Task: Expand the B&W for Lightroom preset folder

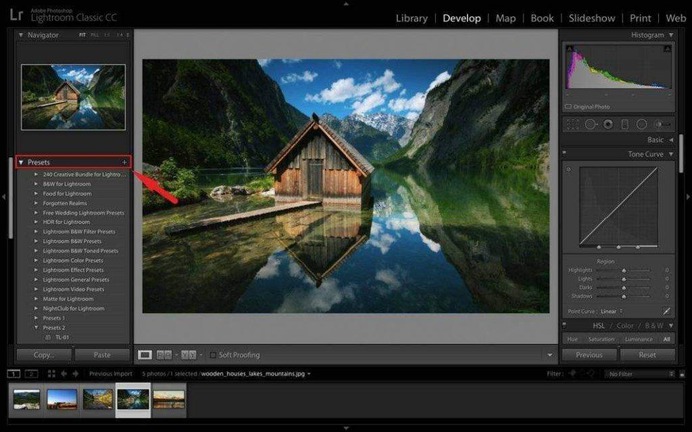Action: pos(36,184)
